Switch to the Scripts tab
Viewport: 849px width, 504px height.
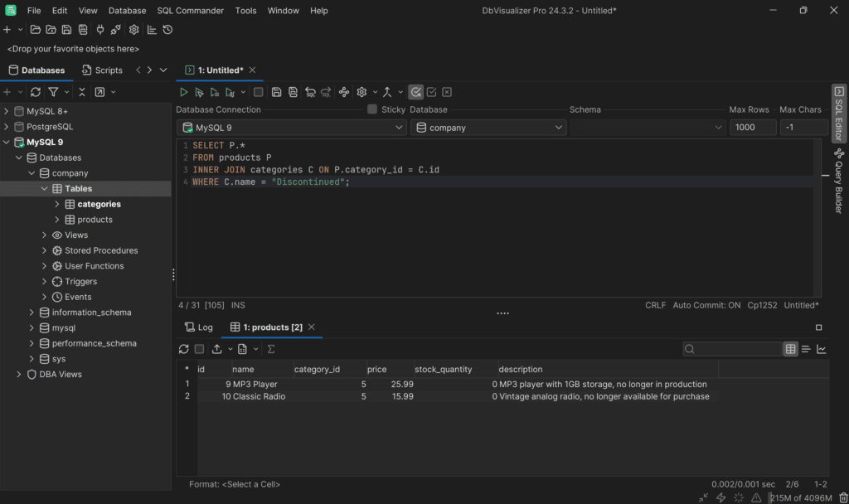(x=102, y=70)
